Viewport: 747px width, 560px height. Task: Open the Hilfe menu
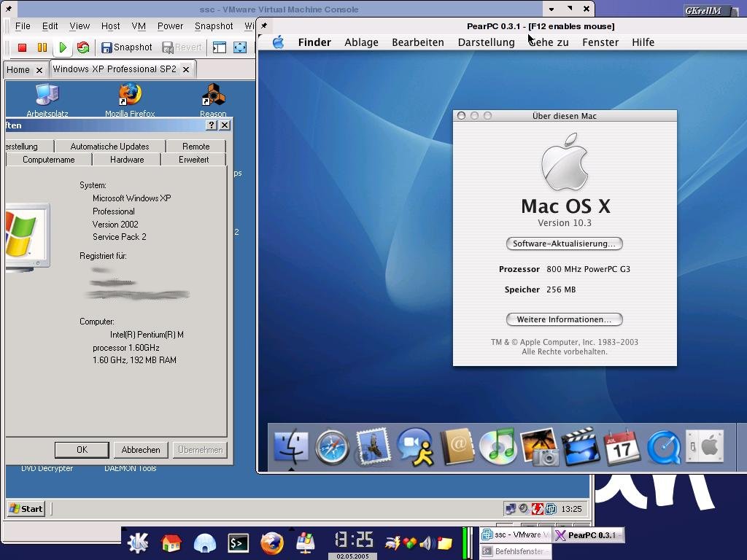click(643, 42)
